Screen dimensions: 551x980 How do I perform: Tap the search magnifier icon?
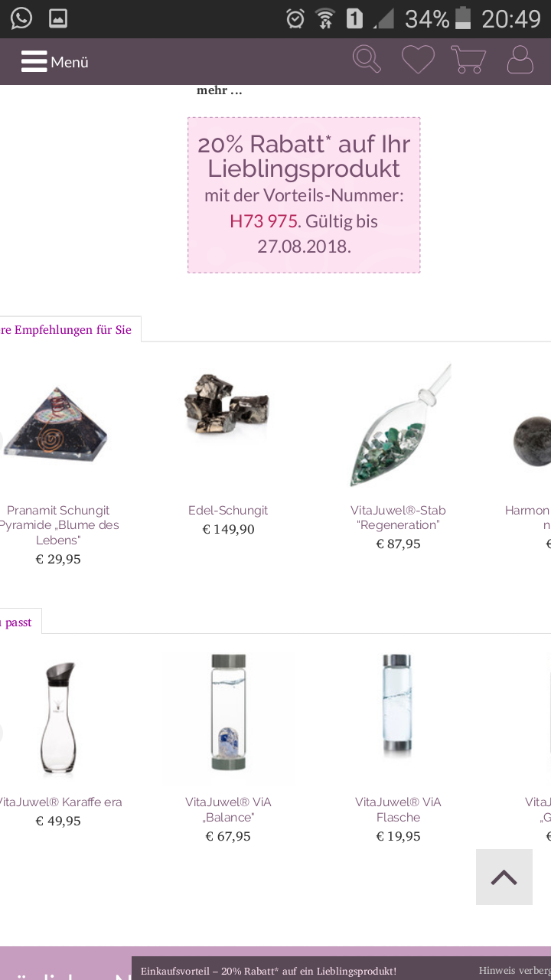pyautogui.click(x=367, y=60)
